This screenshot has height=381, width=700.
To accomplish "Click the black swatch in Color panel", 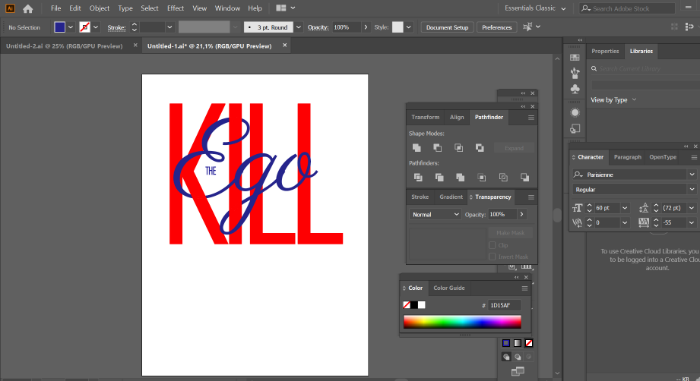I will [414, 305].
